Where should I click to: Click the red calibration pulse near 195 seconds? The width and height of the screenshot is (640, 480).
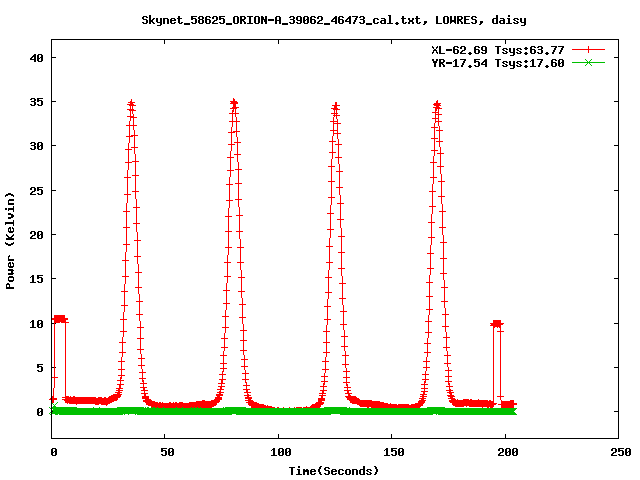[x=497, y=324]
